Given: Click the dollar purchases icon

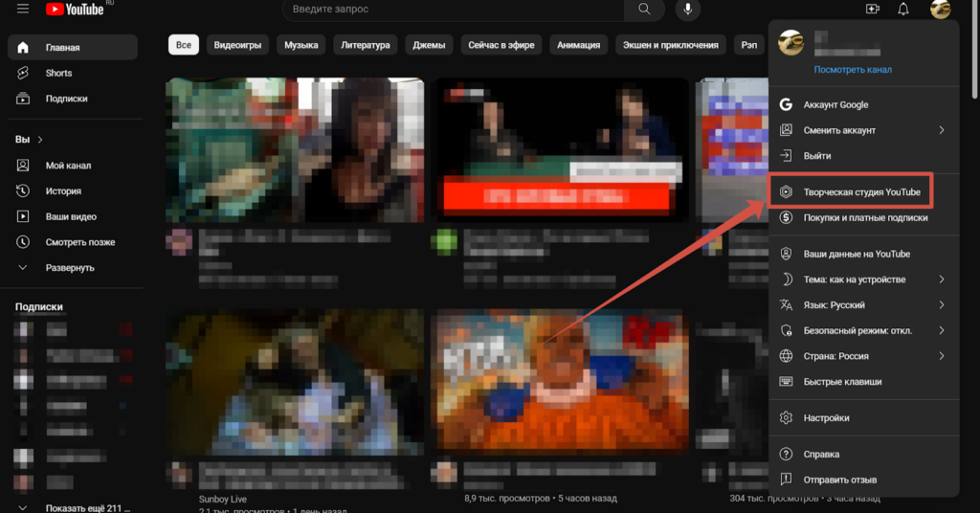Looking at the screenshot, I should [786, 218].
